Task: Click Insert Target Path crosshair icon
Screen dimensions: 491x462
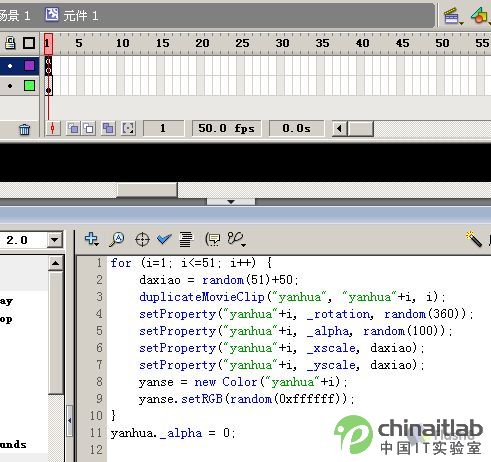Action: click(x=142, y=240)
